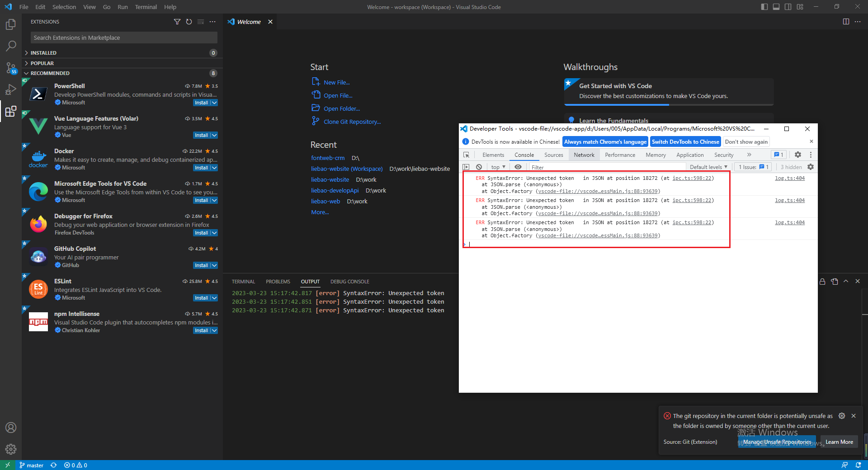
Task: Open the Default levels dropdown
Action: point(708,167)
